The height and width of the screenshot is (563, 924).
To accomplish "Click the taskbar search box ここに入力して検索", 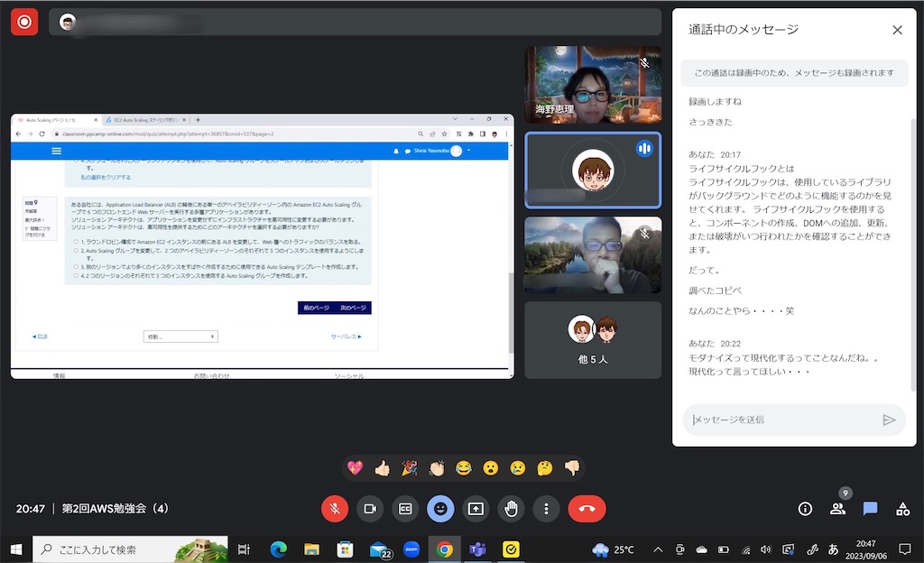I will [x=130, y=549].
